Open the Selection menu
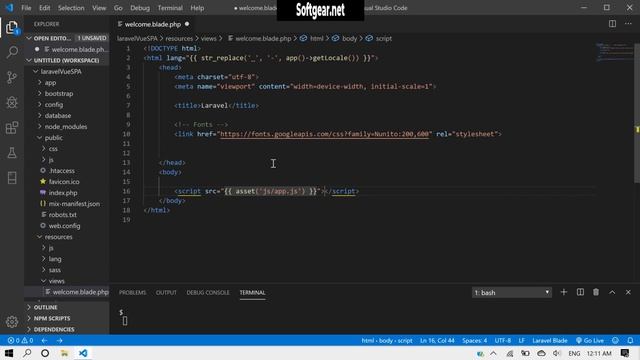640x360 pixels. pyautogui.click(x=71, y=8)
